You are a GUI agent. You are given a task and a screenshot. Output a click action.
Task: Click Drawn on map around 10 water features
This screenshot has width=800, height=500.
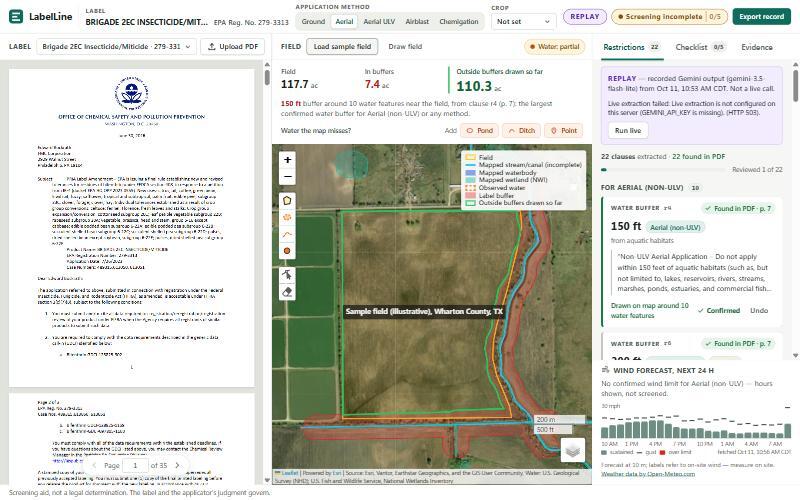point(649,310)
